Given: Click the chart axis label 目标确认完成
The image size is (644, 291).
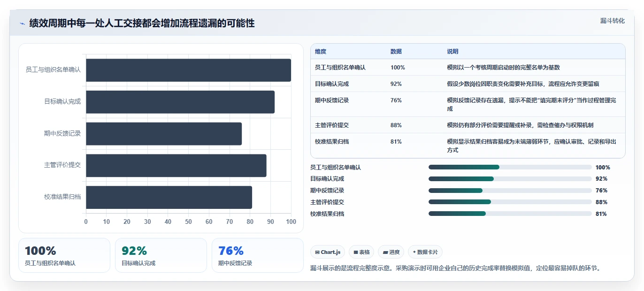Looking at the screenshot, I should [x=62, y=101].
